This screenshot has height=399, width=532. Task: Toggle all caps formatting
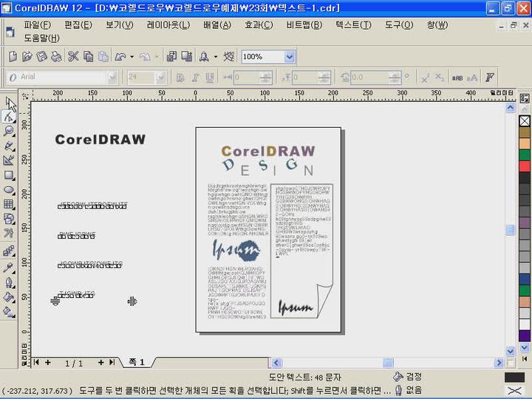(472, 78)
